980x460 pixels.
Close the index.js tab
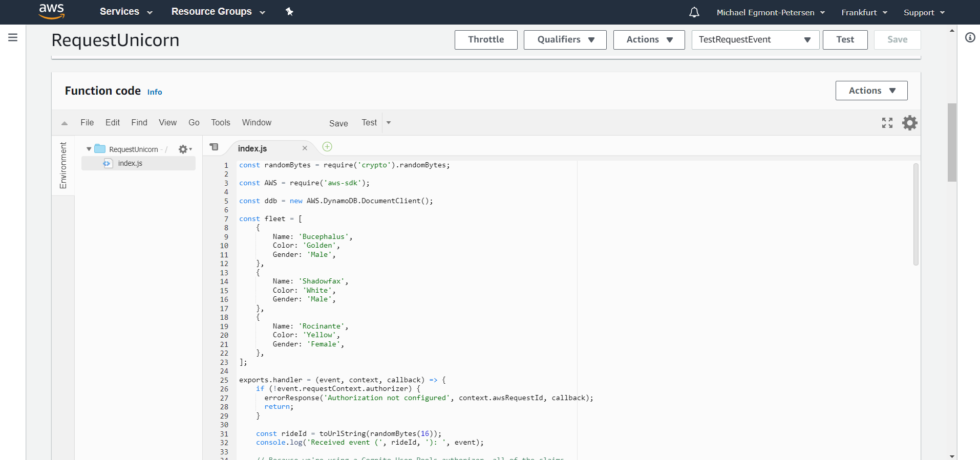(x=305, y=148)
